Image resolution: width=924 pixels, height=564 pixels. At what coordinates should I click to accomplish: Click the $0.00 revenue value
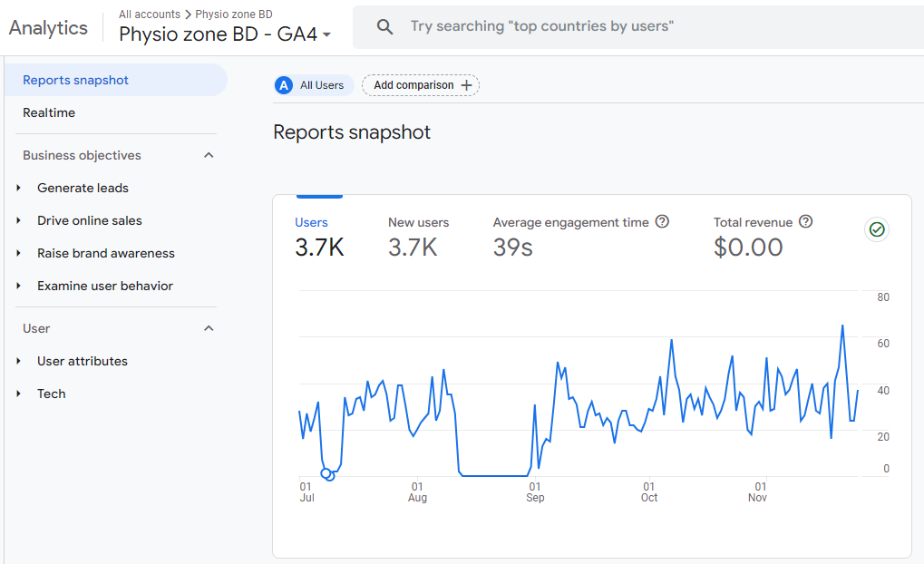tap(748, 247)
